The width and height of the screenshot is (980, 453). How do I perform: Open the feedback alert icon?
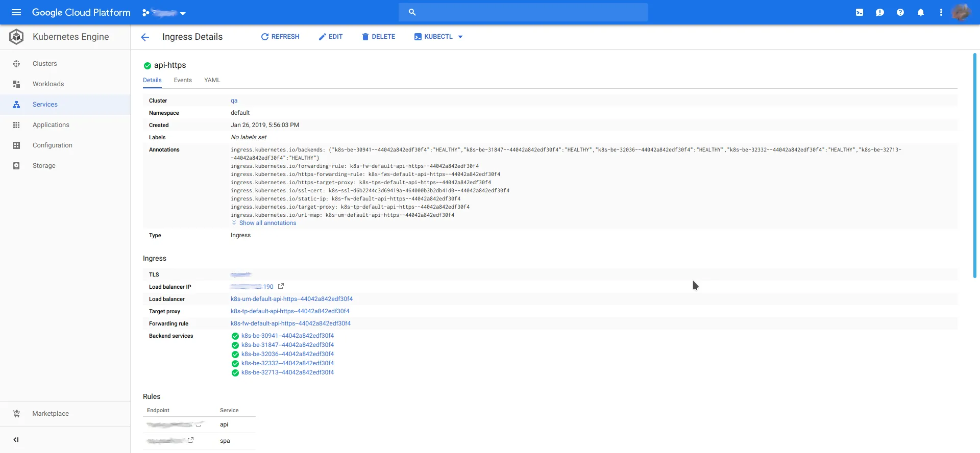[x=880, y=12]
